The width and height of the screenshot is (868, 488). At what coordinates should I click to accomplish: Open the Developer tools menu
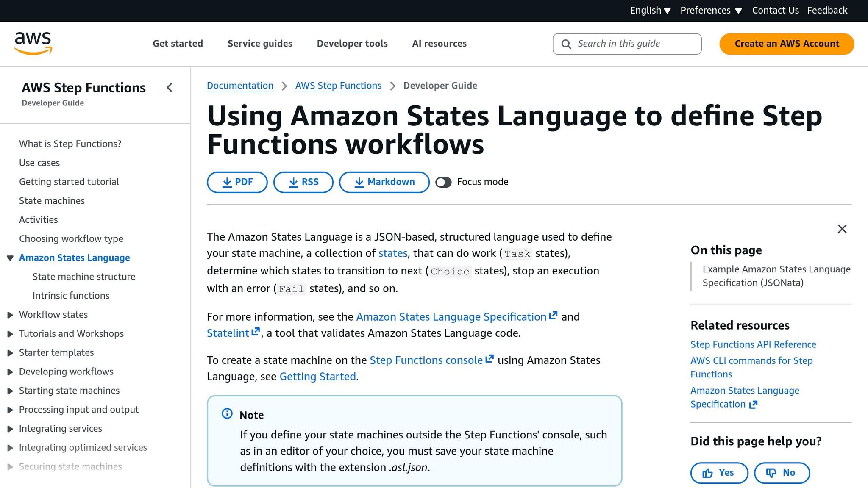point(352,44)
